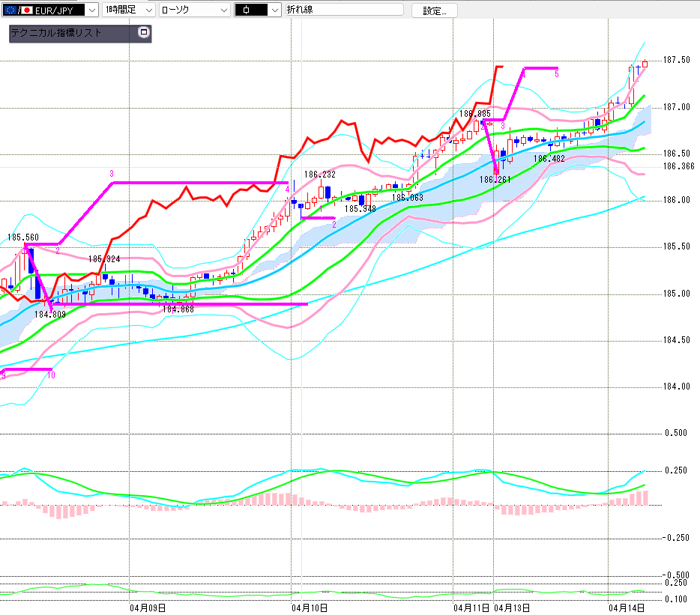The image size is (700, 615).
Task: Click the 04月14日 date label
Action: pos(627,608)
